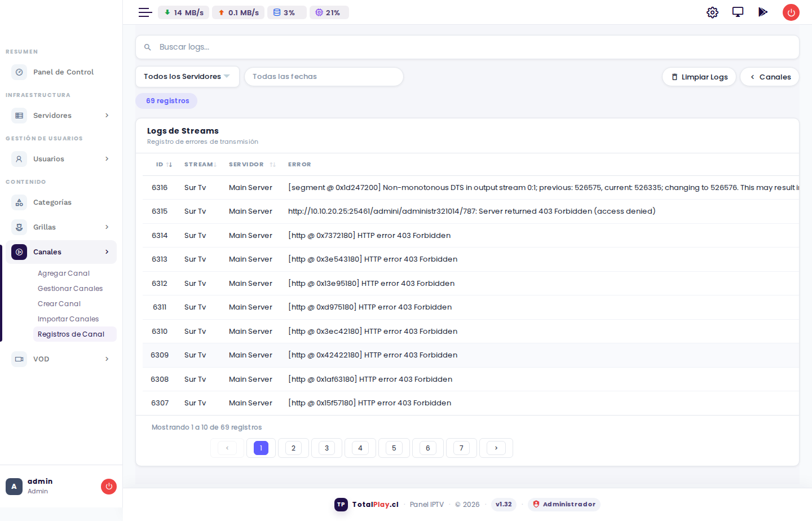Click the Limpiar Logs button

699,77
